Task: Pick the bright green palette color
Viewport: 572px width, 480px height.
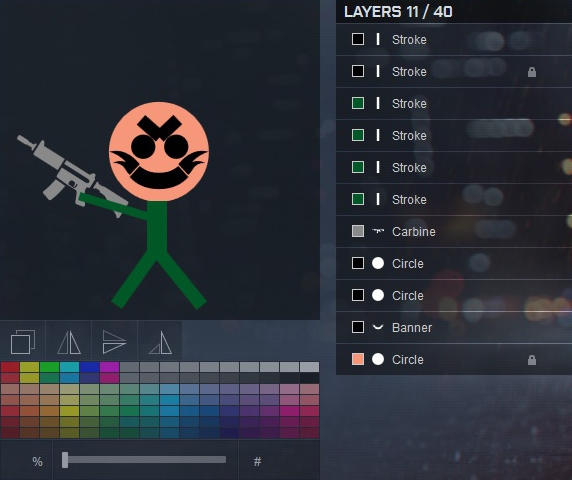Action: (50, 367)
